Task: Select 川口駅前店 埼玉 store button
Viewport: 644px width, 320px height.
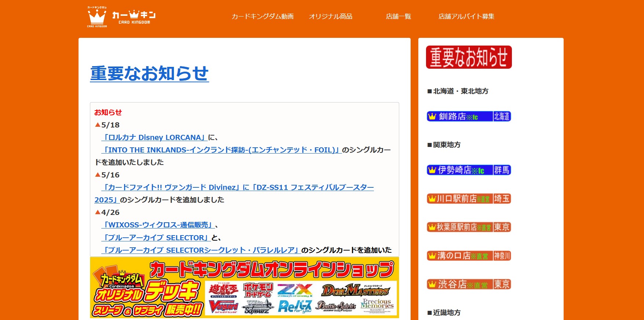Action: (469, 199)
